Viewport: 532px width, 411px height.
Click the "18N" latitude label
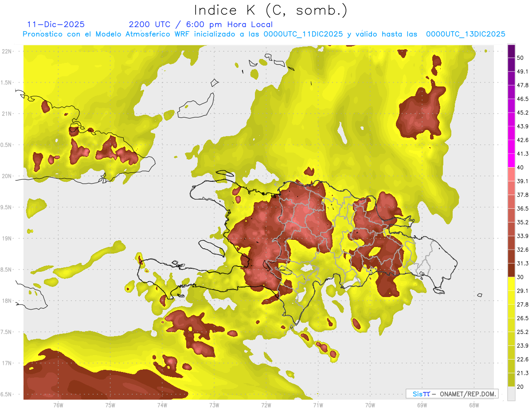click(8, 301)
